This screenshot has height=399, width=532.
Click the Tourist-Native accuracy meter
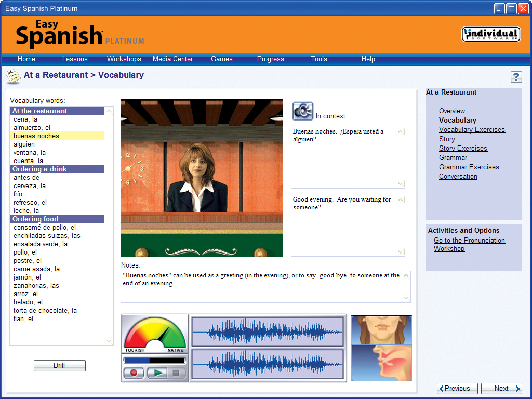[x=154, y=332]
